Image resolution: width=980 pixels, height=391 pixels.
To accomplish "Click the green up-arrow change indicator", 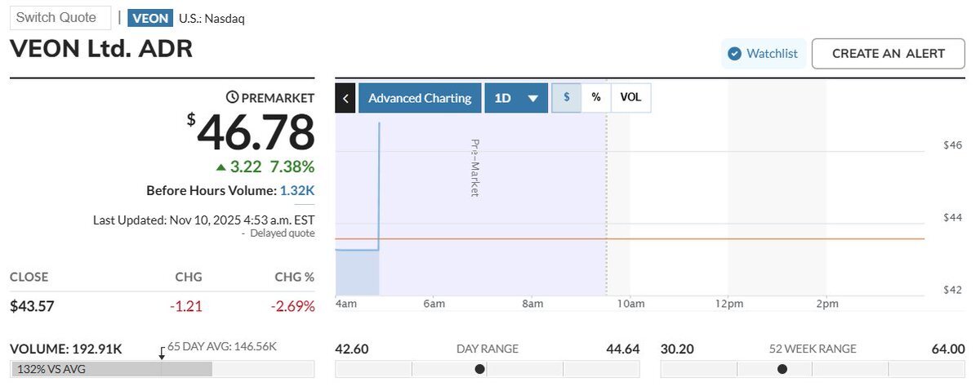I will (220, 167).
